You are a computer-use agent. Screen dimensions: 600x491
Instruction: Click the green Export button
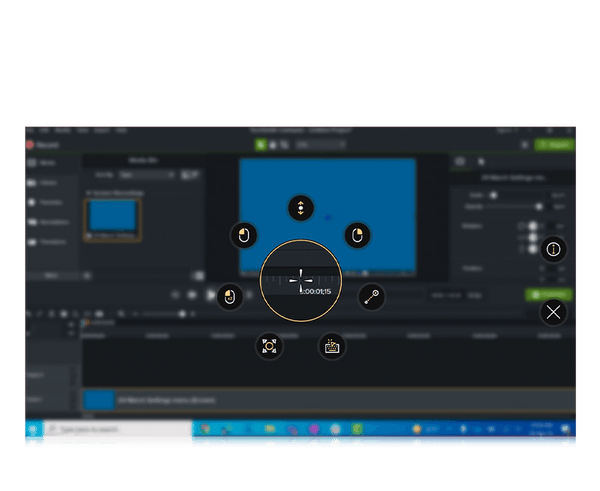[x=555, y=145]
